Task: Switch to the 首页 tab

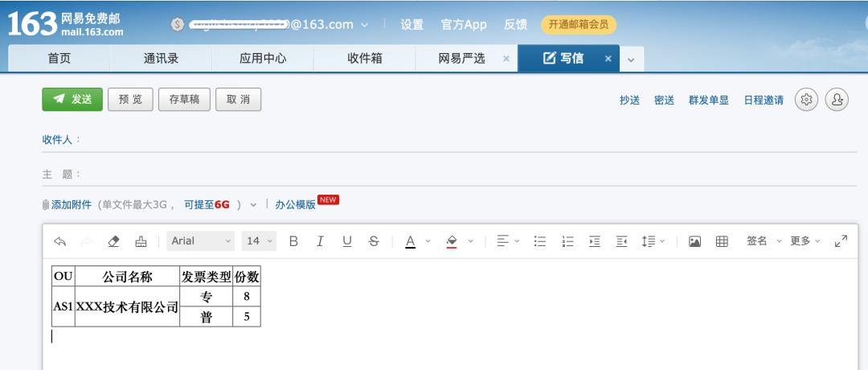Action: pyautogui.click(x=59, y=58)
